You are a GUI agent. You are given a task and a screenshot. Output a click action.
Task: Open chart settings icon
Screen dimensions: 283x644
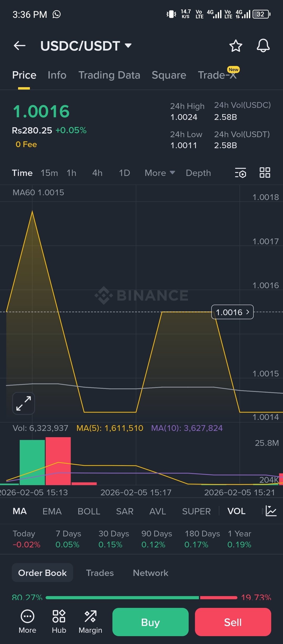[240, 173]
